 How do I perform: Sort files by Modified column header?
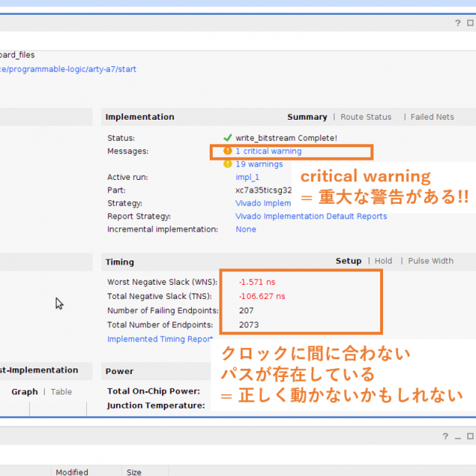pyautogui.click(x=71, y=472)
